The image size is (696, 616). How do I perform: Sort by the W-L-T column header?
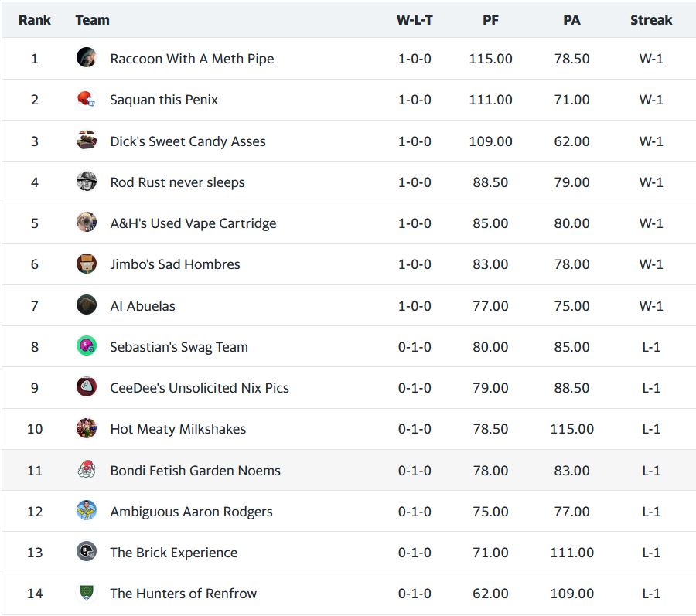point(415,20)
